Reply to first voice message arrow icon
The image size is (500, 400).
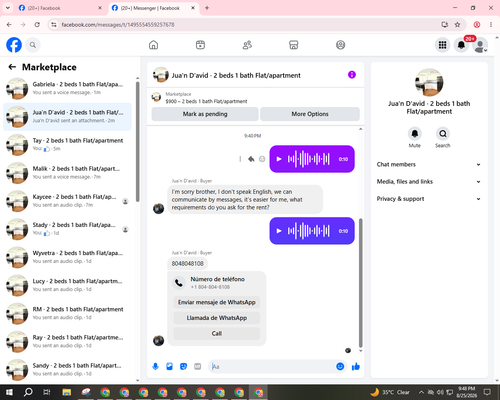[x=251, y=159]
